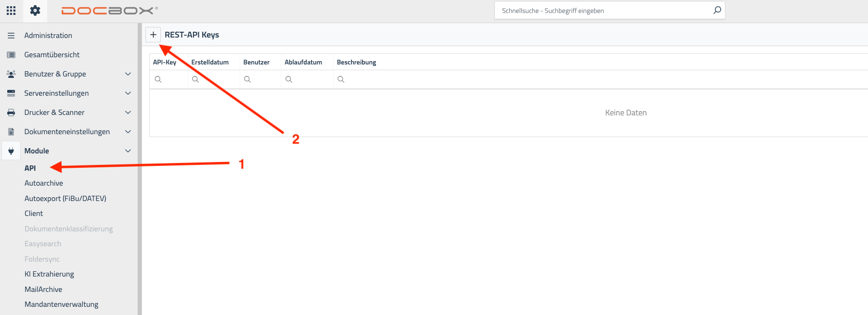
Task: Click the settings gear icon
Action: click(x=35, y=11)
